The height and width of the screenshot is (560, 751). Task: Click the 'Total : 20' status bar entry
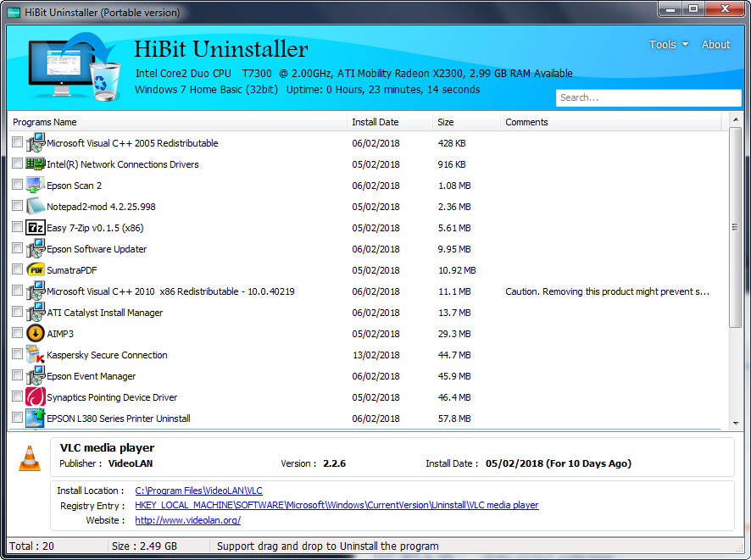pos(31,546)
